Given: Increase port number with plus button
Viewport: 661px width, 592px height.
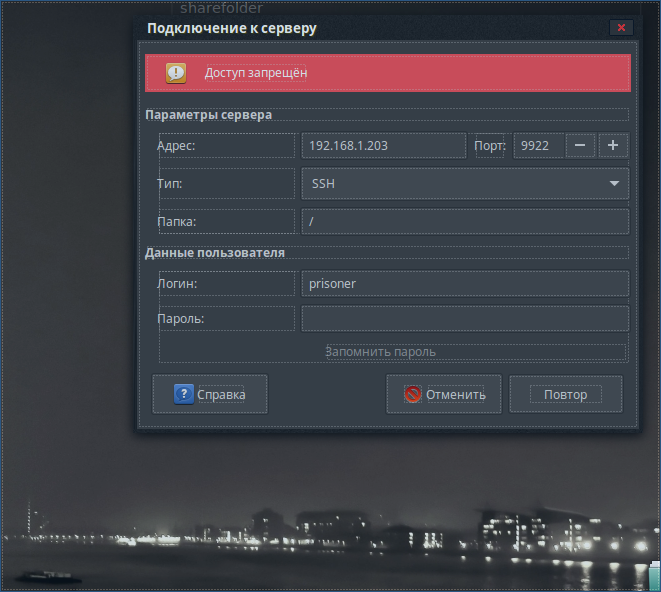Looking at the screenshot, I should pos(613,145).
